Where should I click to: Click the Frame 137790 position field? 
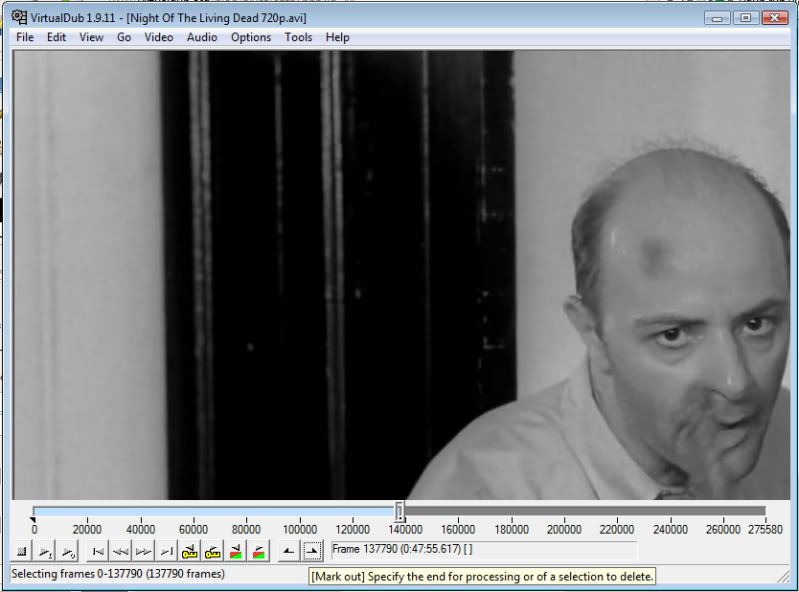point(484,550)
